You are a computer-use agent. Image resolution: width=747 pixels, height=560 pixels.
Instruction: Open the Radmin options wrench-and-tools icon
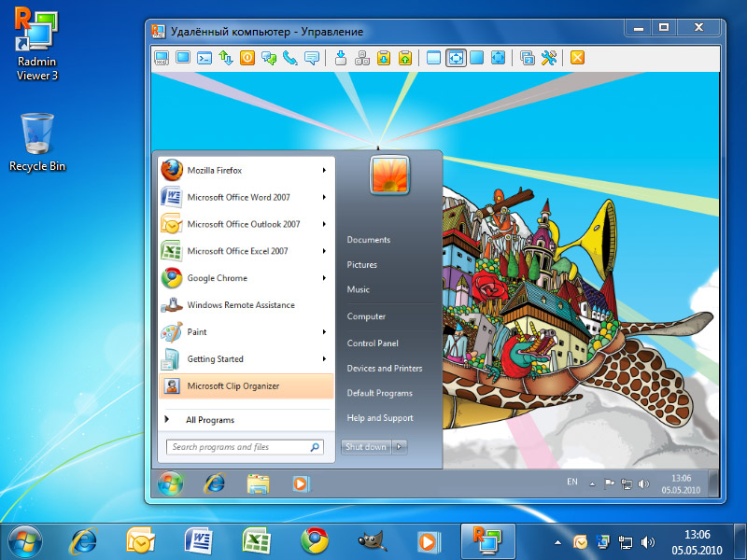(549, 58)
